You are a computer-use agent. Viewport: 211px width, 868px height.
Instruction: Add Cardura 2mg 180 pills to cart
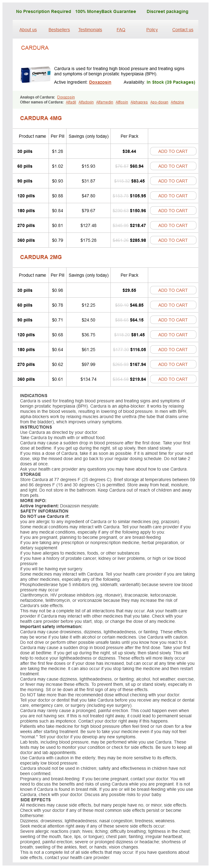[x=173, y=350]
